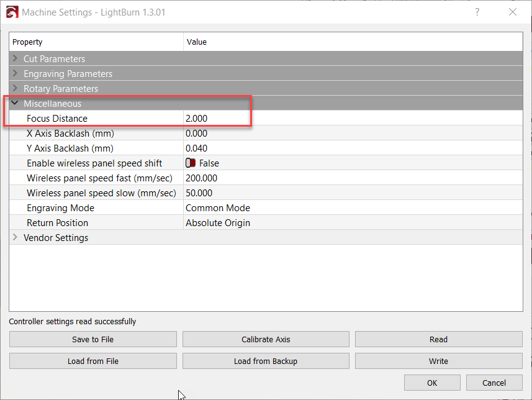Click the Vendor Settings section title
The width and height of the screenshot is (532, 400).
tap(56, 238)
